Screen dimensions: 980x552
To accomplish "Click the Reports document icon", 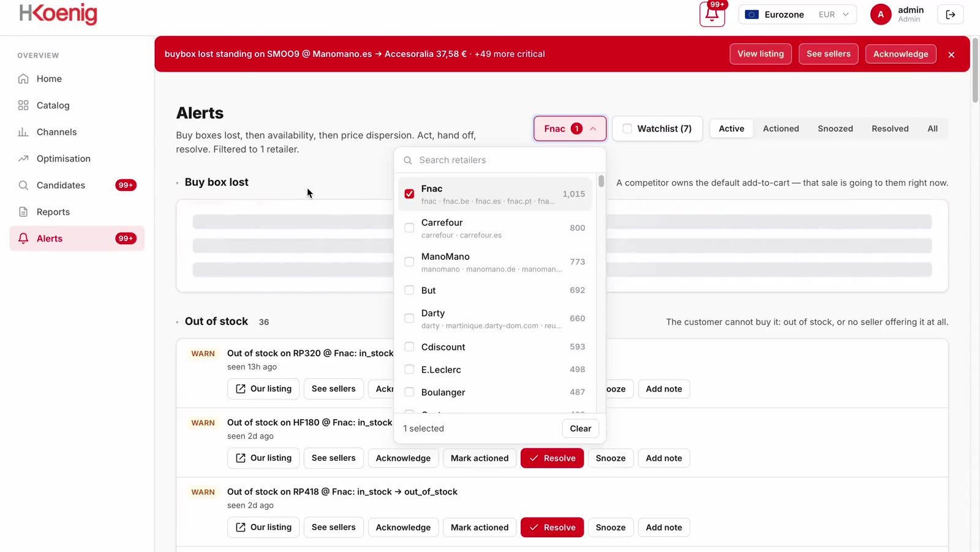I will tap(23, 212).
